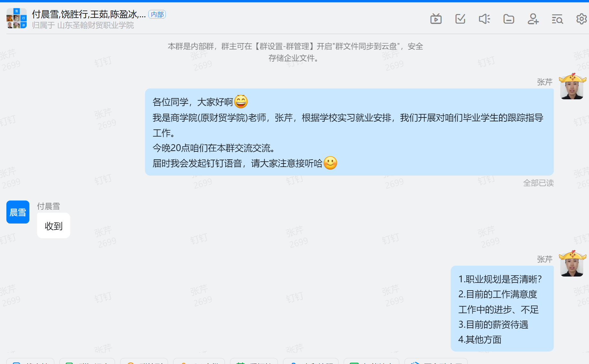Click the 内部 tag beside the group name

coord(157,14)
